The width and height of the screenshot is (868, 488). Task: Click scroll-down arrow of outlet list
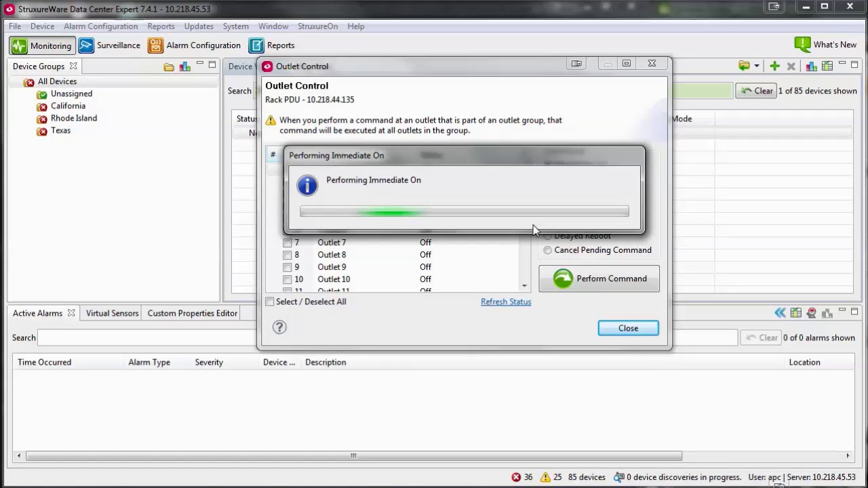click(524, 286)
